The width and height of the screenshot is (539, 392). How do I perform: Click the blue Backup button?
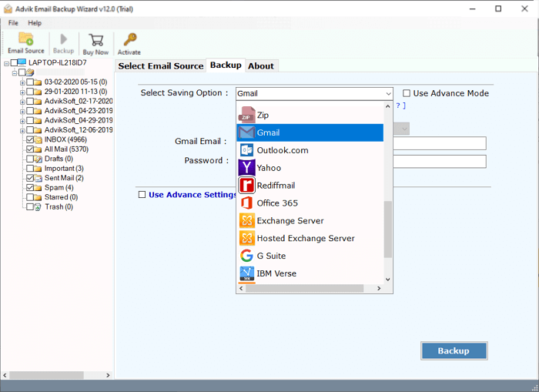[454, 350]
